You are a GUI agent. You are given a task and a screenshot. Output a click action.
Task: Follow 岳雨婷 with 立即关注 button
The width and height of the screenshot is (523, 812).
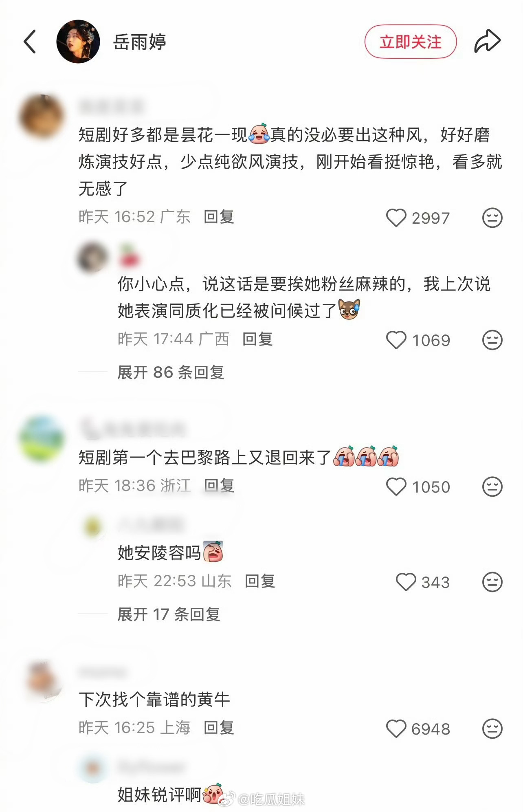coord(410,42)
